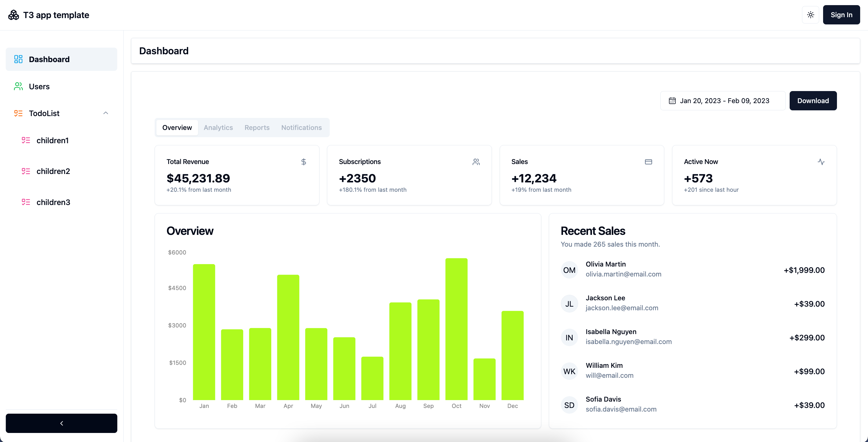868x442 pixels.
Task: Click the Dashboard grid icon in sidebar
Action: pyautogui.click(x=18, y=59)
